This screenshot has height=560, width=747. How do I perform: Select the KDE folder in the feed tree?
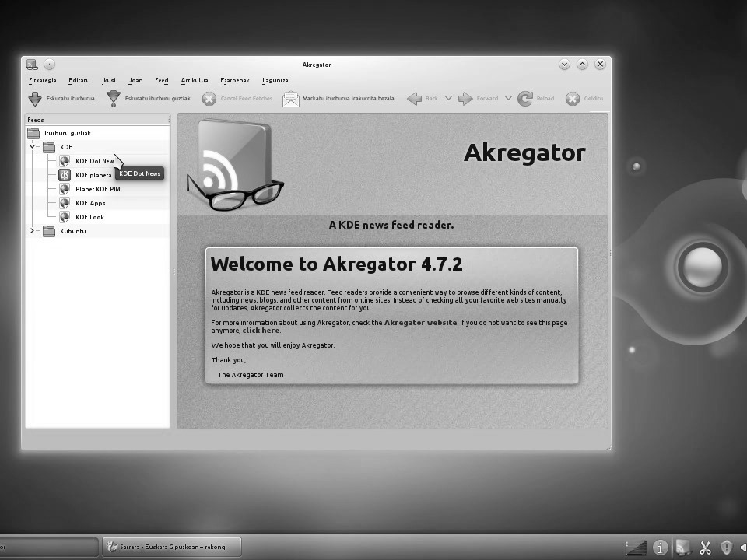66,147
